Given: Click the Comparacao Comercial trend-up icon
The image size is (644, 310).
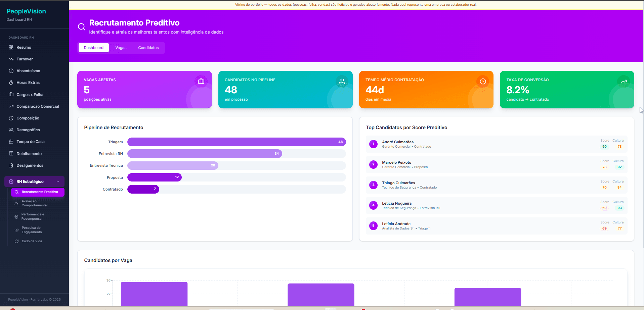Looking at the screenshot, I should point(11,106).
